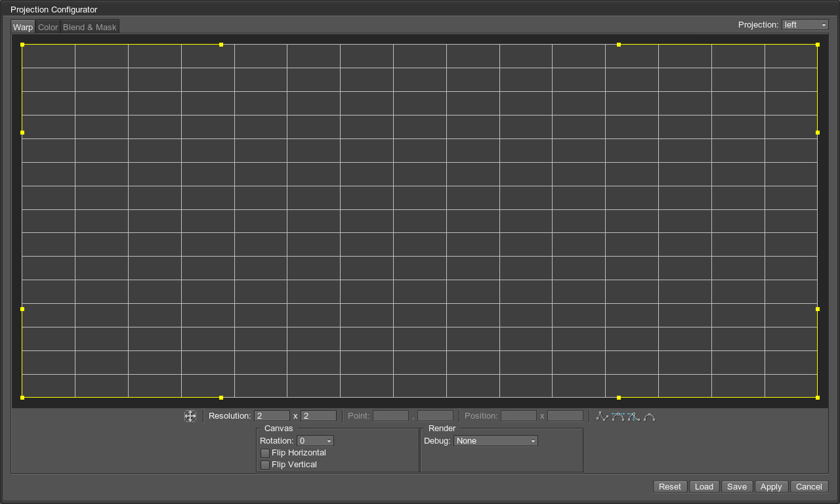The width and height of the screenshot is (840, 504).
Task: Switch to the Color tab
Action: (48, 28)
